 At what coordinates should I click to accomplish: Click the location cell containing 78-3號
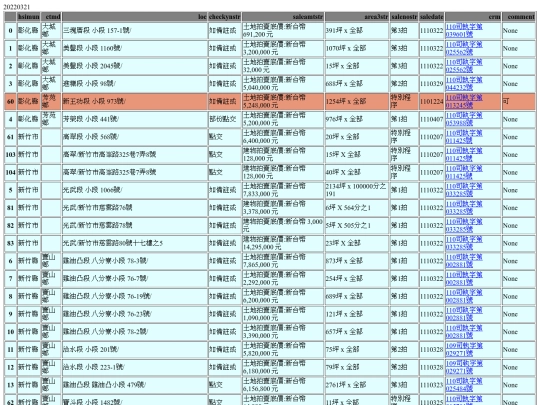[x=135, y=261]
